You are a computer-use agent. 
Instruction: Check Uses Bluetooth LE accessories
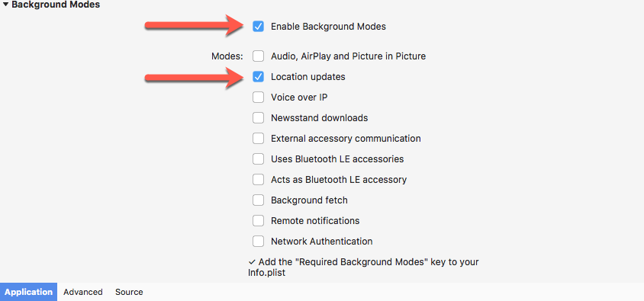[x=259, y=159]
